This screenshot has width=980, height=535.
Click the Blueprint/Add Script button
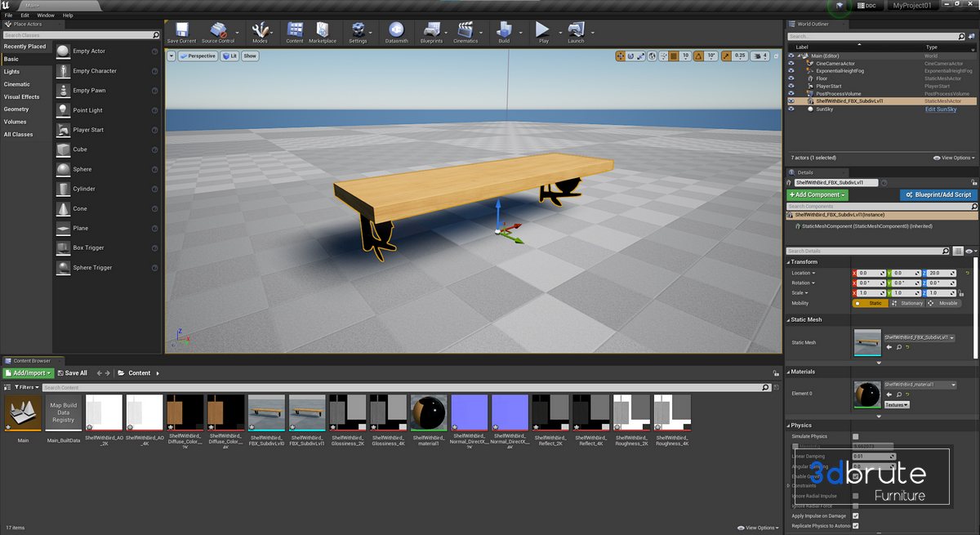(938, 195)
